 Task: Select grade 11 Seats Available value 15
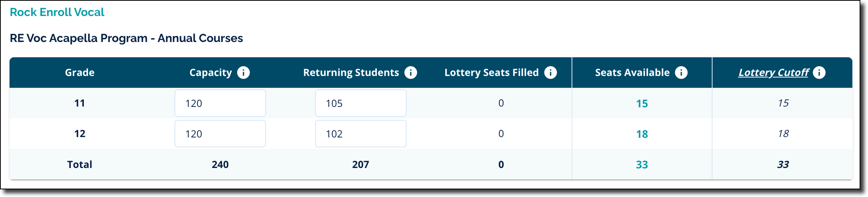tap(642, 103)
